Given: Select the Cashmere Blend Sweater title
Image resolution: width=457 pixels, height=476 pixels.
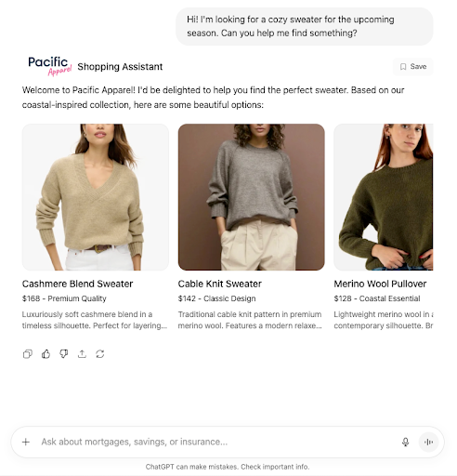Looking at the screenshot, I should click(77, 284).
